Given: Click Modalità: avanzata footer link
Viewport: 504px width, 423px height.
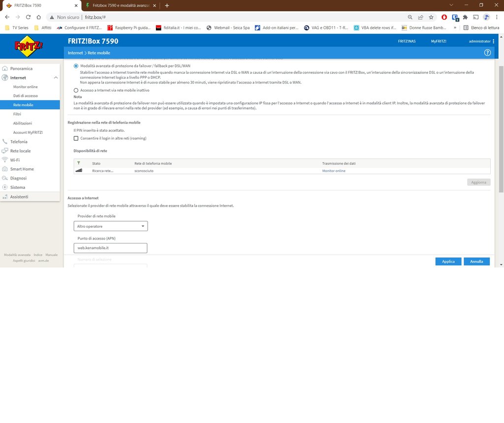Looking at the screenshot, I should tap(17, 255).
